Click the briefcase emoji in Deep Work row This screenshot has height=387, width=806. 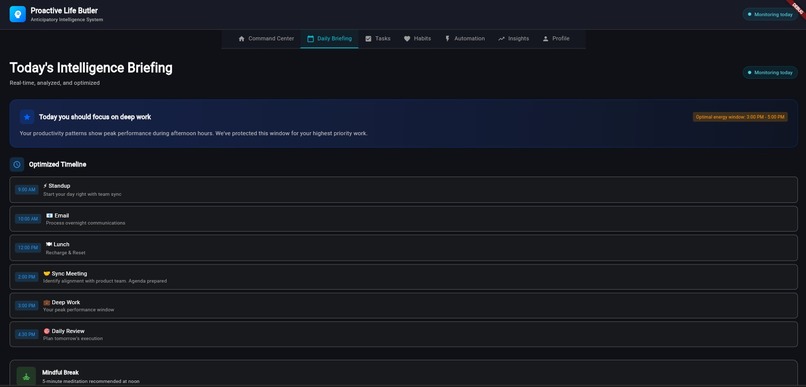[x=47, y=303]
